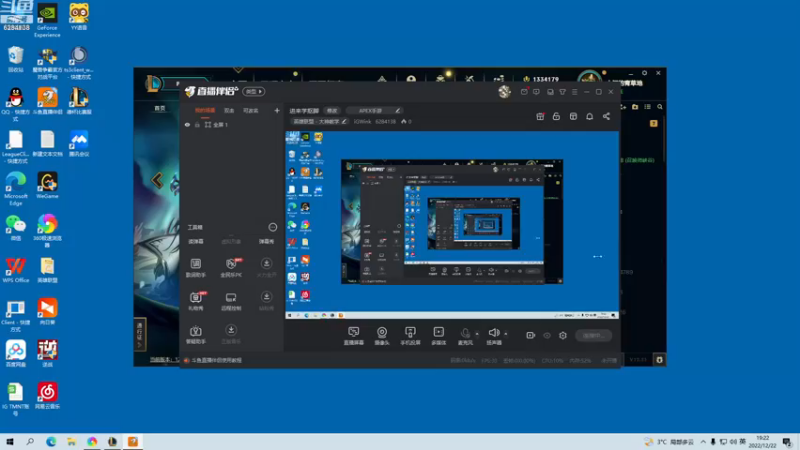This screenshot has height=450, width=800.
Task: Click 修改 button next to room title
Action: click(x=332, y=111)
